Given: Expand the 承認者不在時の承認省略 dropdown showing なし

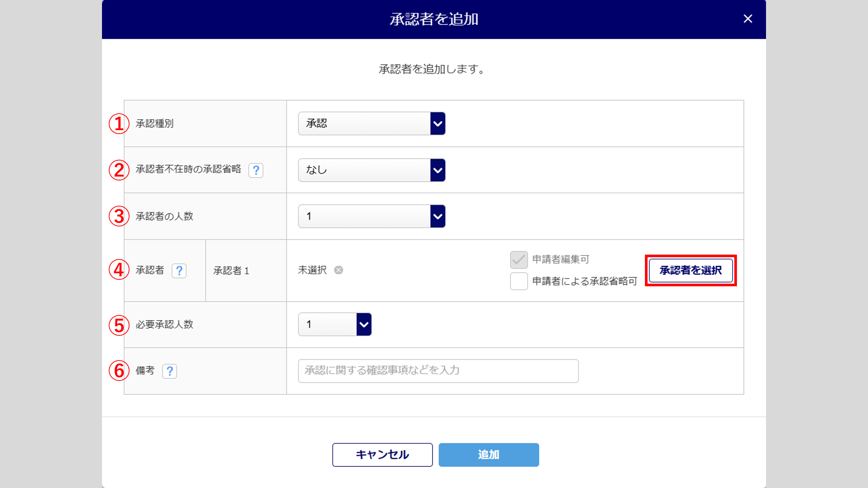Looking at the screenshot, I should point(365,170).
